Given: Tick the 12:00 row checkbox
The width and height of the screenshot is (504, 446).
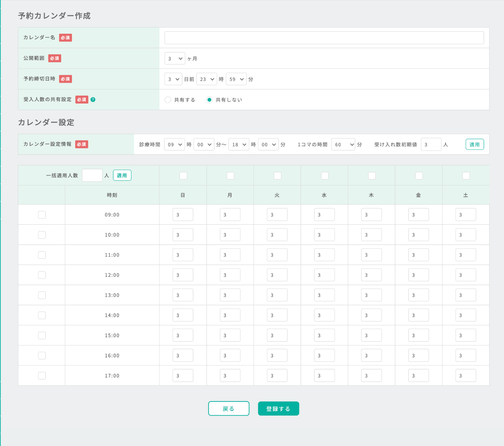Looking at the screenshot, I should click(x=42, y=275).
